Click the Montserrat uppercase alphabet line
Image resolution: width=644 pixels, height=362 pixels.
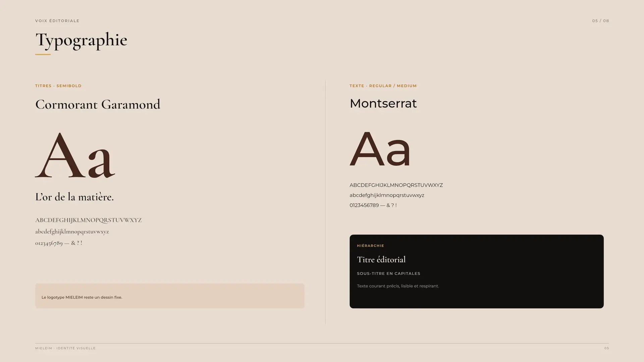(x=396, y=185)
